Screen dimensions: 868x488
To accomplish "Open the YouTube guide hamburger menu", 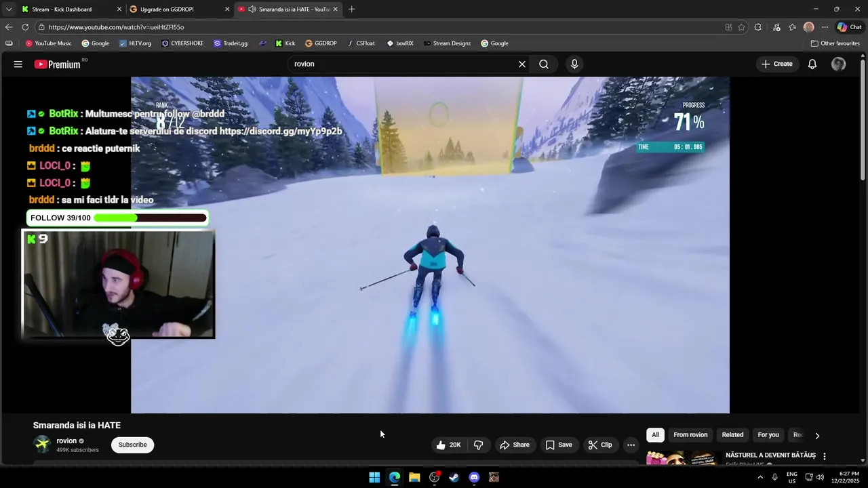I will [x=18, y=64].
